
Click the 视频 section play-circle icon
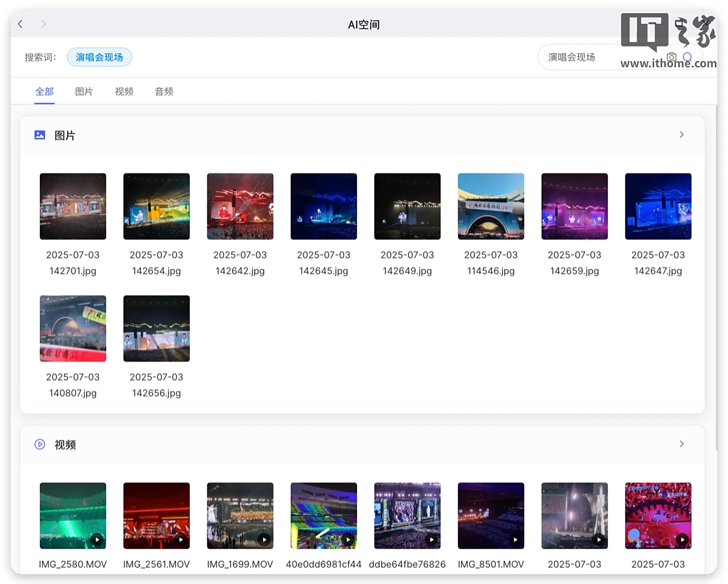(40, 444)
